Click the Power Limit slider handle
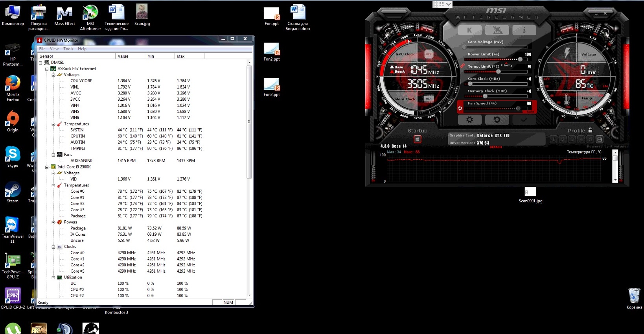This screenshot has width=644, height=334. [x=520, y=59]
